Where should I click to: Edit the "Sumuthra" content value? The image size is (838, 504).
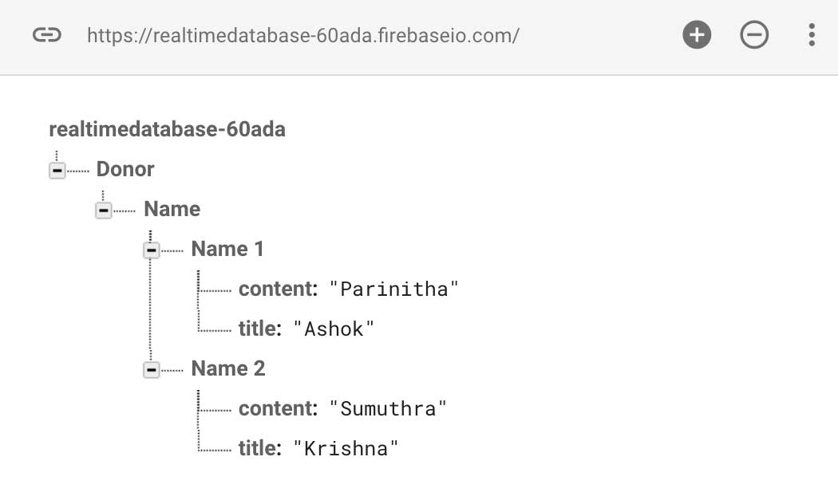(x=388, y=408)
